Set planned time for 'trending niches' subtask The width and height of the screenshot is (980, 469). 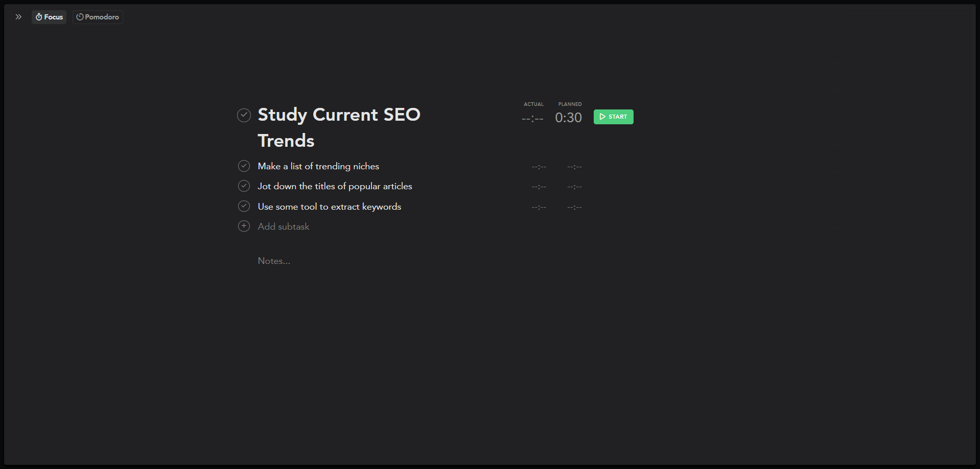[x=574, y=167]
